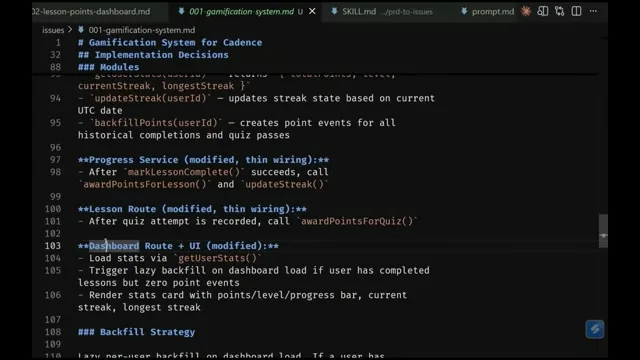Click the Backfill Strategy heading
640x360 pixels.
pyautogui.click(x=136, y=332)
